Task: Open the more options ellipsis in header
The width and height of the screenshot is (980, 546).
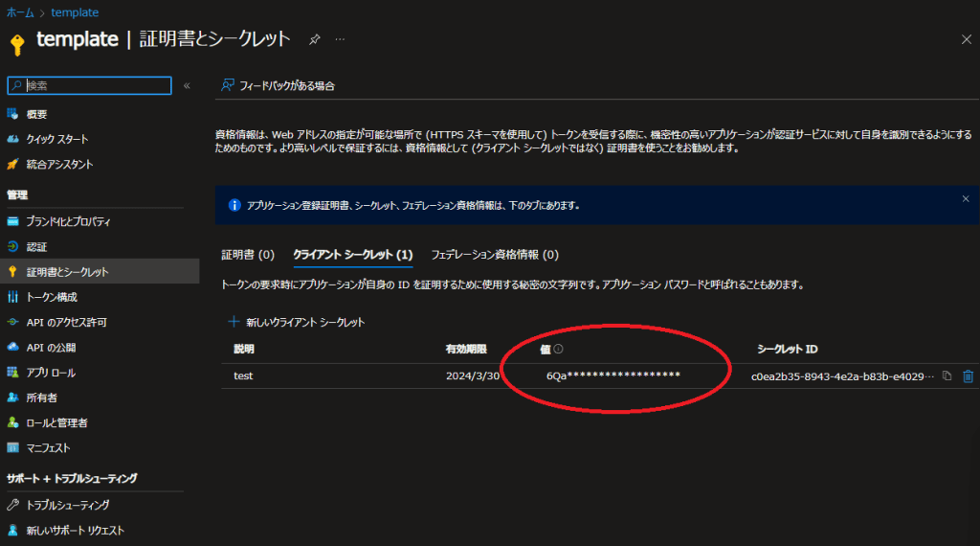Action: click(339, 39)
